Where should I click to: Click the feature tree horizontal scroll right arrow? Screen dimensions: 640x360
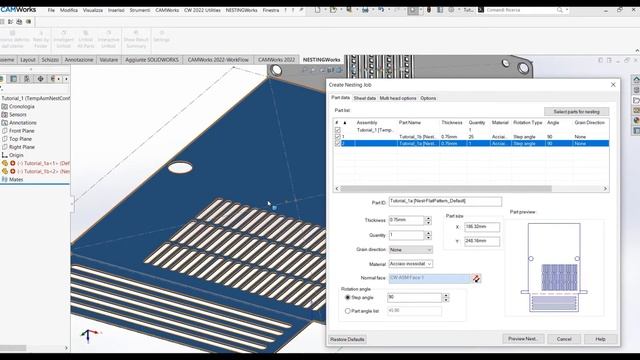[x=66, y=348]
